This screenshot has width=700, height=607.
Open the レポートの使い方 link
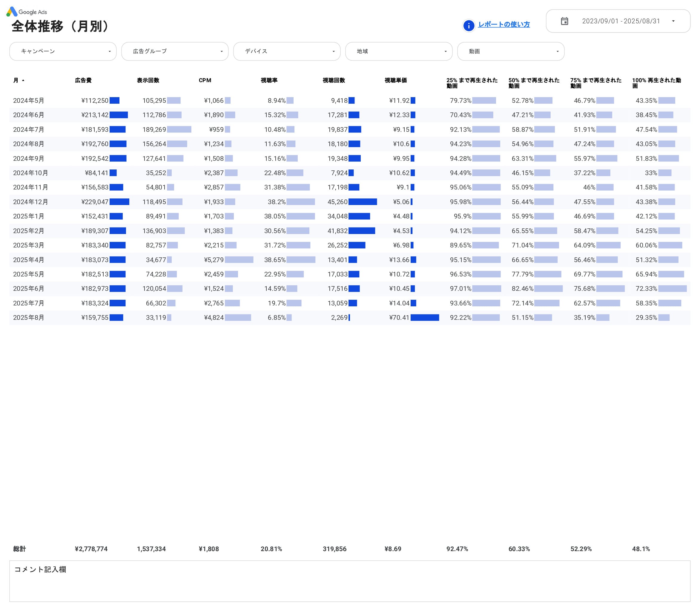[x=504, y=25]
